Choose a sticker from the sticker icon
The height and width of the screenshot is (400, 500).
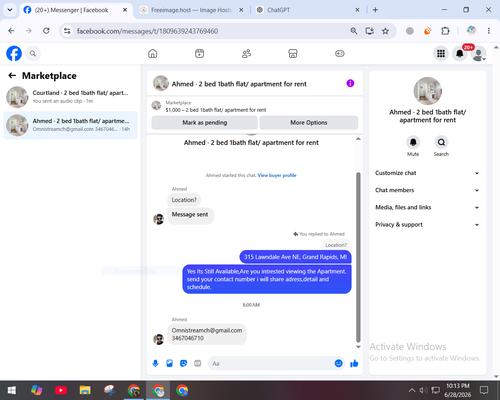tap(183, 363)
